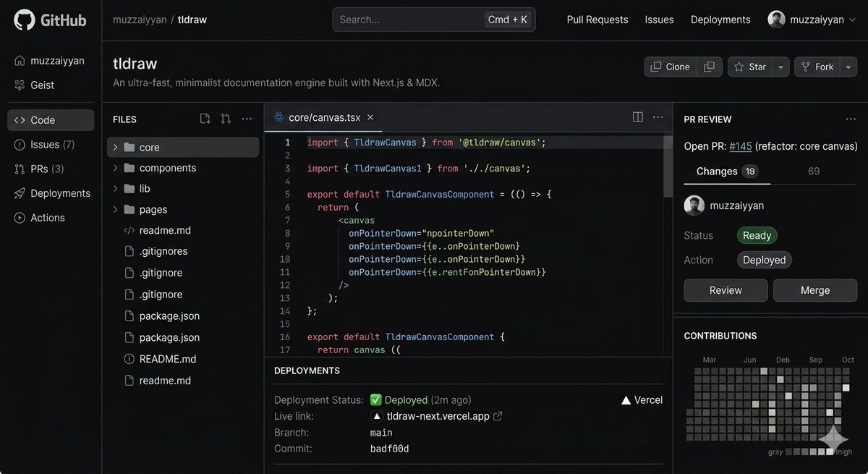This screenshot has height=474, width=868.
Task: Select the core/canvas.tsx editor tab
Action: click(323, 117)
